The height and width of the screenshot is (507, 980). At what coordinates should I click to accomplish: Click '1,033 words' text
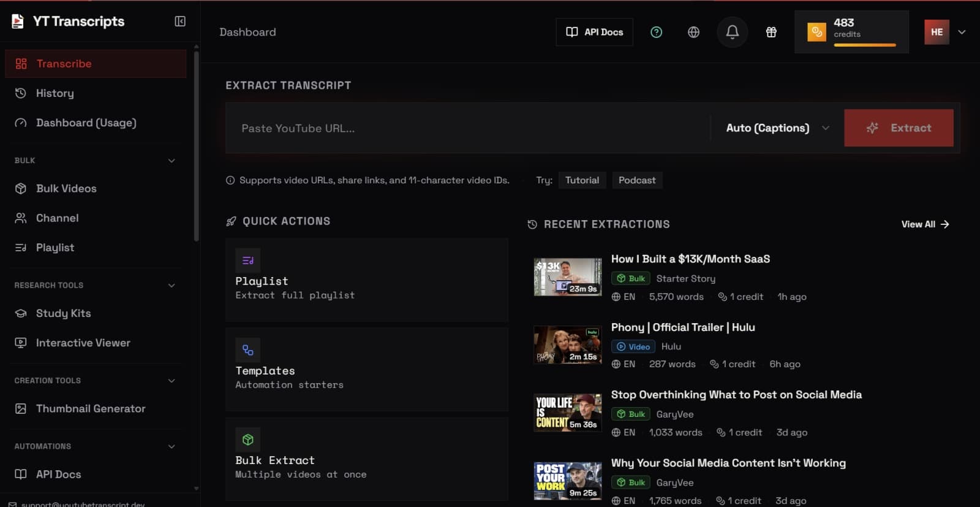676,432
